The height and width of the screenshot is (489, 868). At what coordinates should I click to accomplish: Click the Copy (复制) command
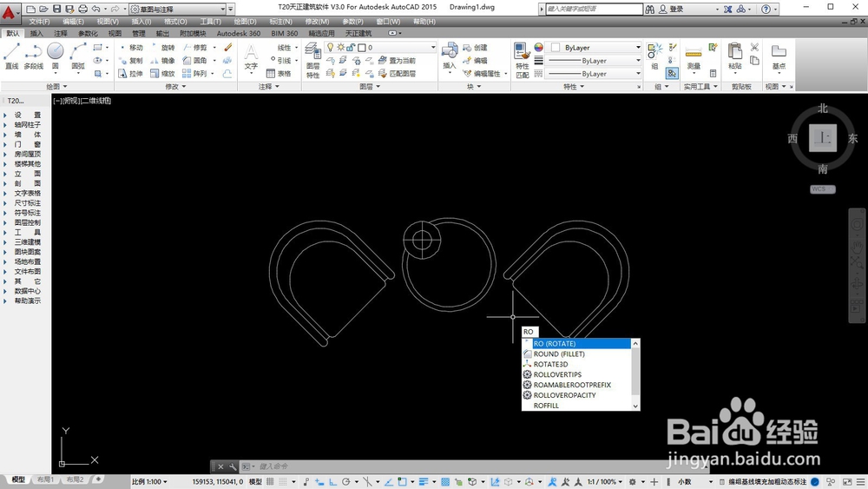pos(131,60)
